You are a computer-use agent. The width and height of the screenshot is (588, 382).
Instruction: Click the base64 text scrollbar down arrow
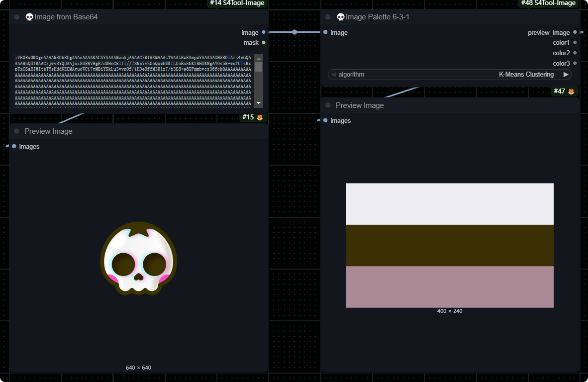[x=259, y=103]
